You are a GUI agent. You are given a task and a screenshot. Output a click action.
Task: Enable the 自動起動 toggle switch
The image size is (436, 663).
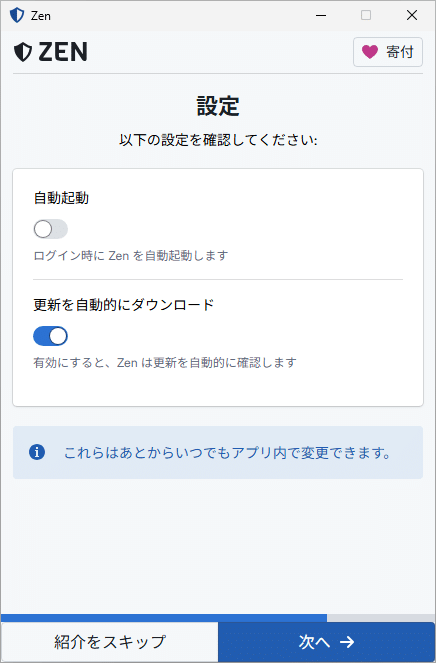click(x=51, y=229)
